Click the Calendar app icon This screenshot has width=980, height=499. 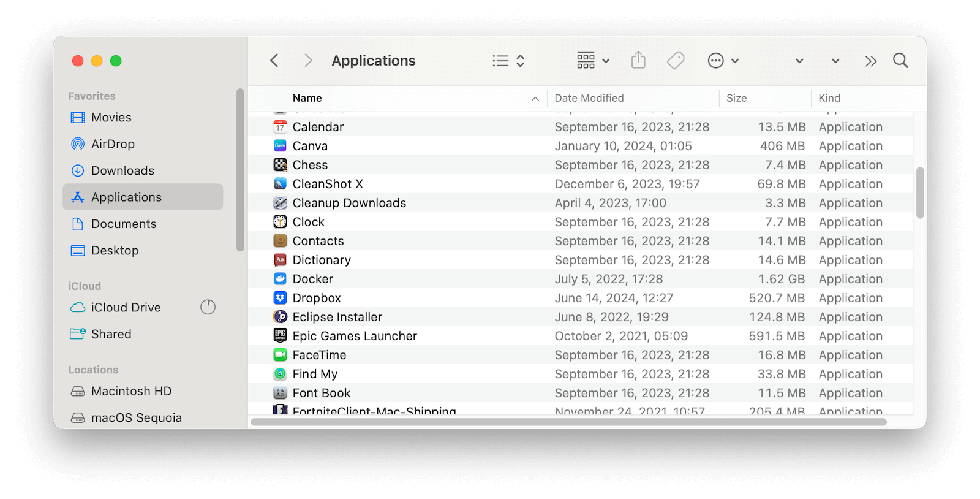(280, 127)
